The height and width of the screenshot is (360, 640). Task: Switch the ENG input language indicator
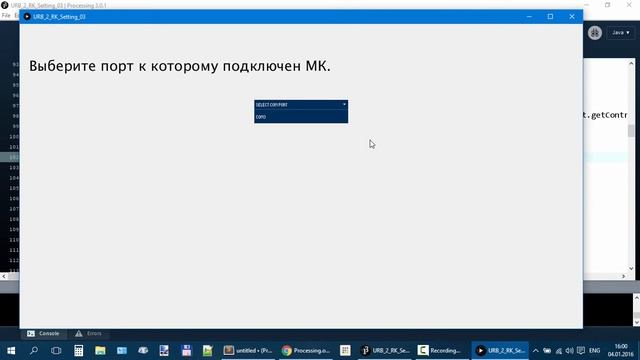coord(595,351)
